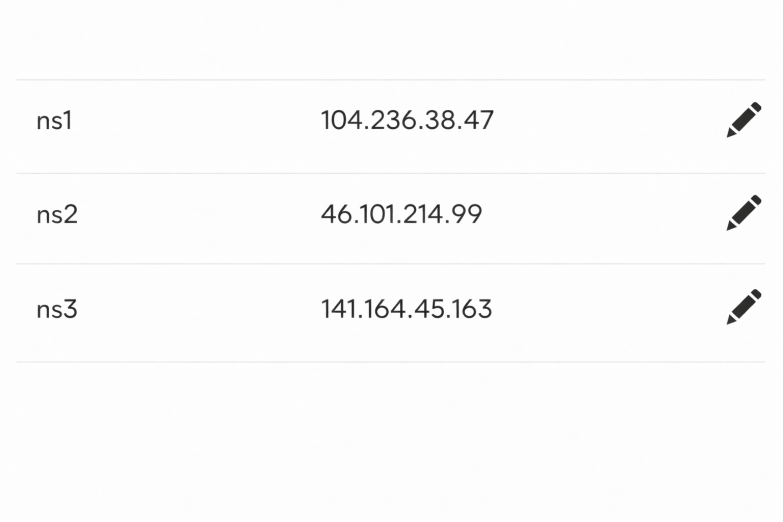Open the editor using the bottom pencil icon
The width and height of the screenshot is (783, 522).
tap(743, 308)
